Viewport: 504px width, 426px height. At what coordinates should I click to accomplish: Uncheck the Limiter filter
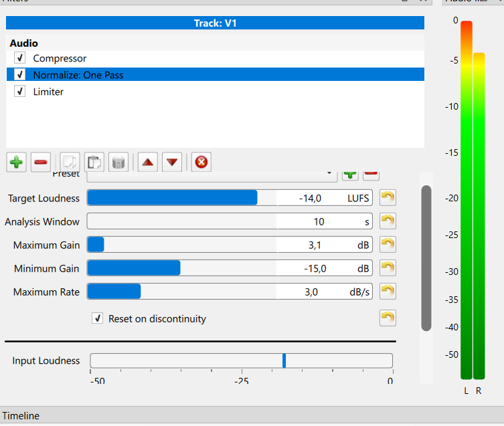pyautogui.click(x=20, y=92)
